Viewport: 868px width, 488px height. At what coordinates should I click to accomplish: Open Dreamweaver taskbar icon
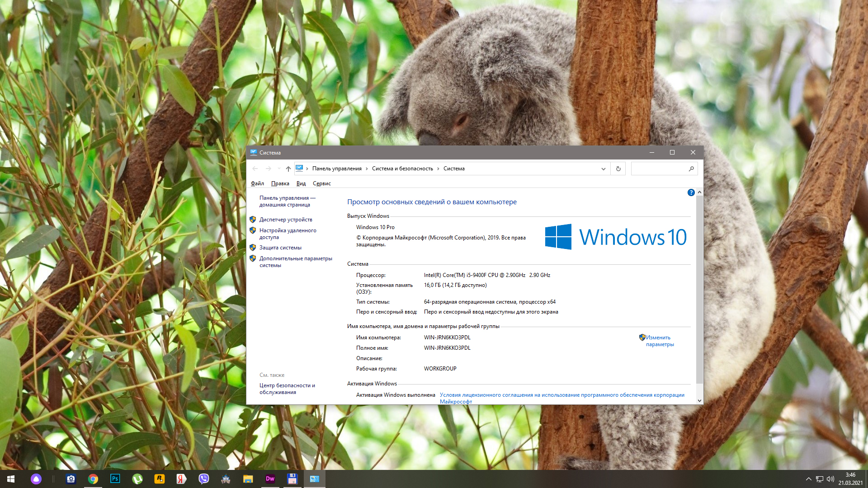(270, 479)
